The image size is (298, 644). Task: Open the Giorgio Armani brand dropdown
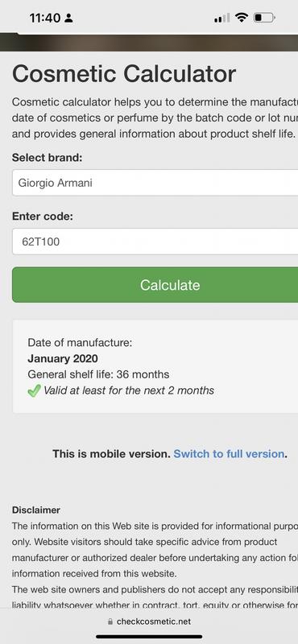[155, 183]
